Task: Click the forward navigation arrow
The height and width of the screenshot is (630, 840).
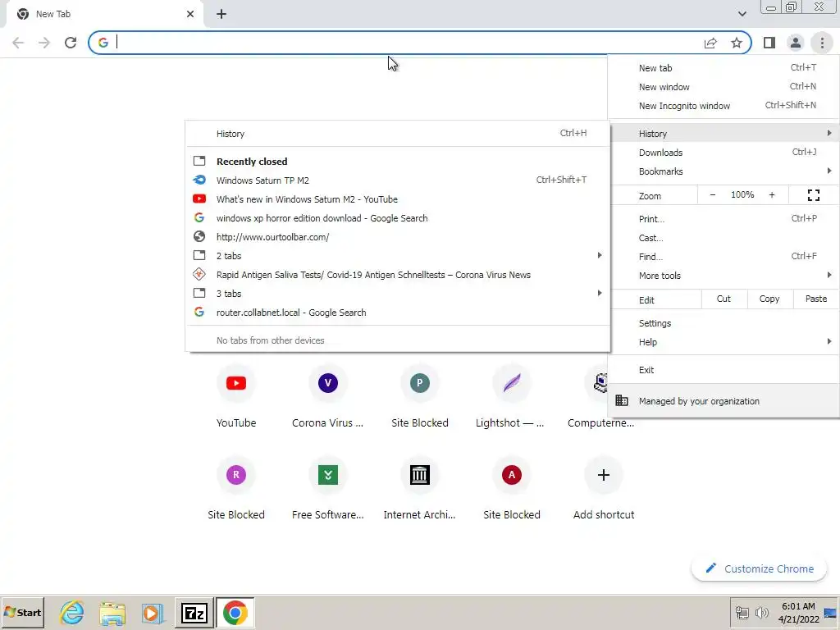Action: pyautogui.click(x=44, y=43)
